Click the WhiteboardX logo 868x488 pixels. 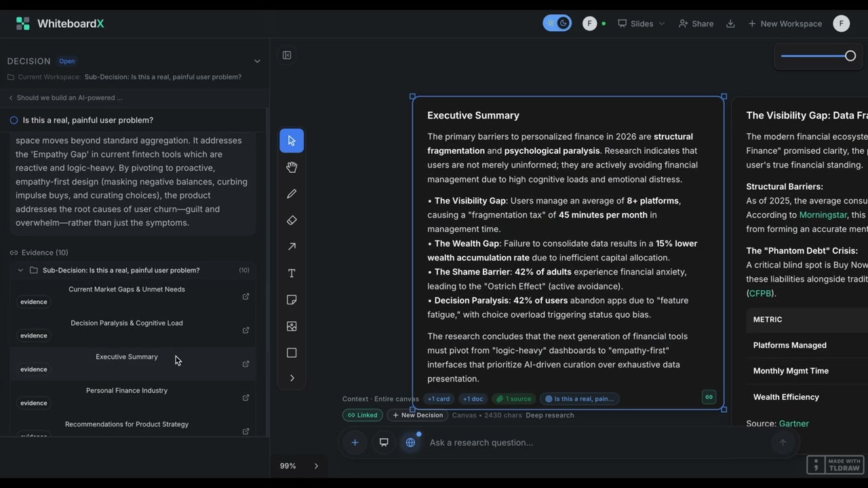(x=60, y=24)
